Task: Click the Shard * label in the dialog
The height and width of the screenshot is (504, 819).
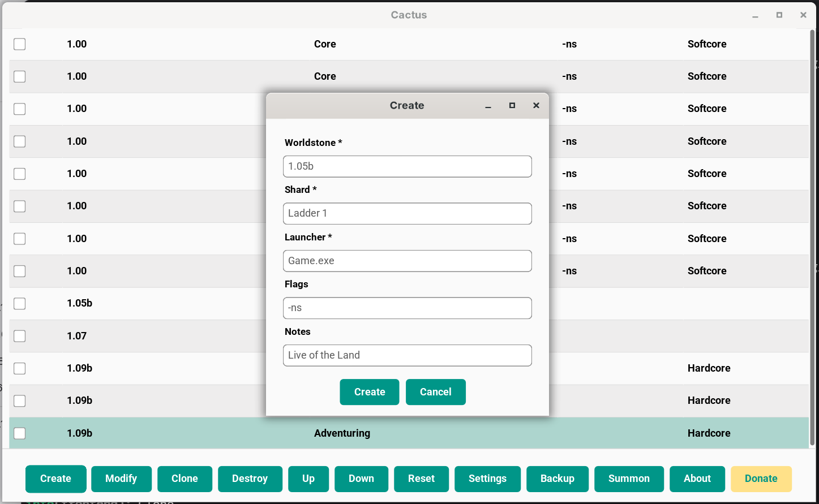Action: coord(301,189)
